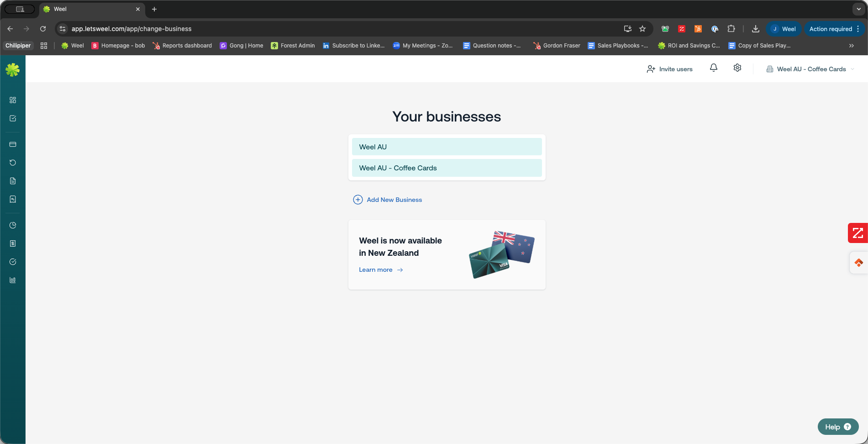Bookmark this page with the star
This screenshot has height=444, width=868.
[642, 29]
